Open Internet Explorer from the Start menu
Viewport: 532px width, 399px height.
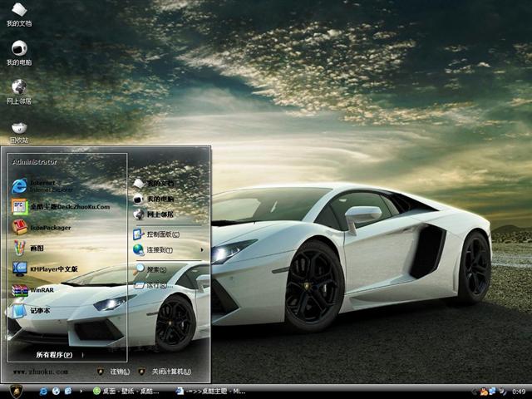pos(50,185)
